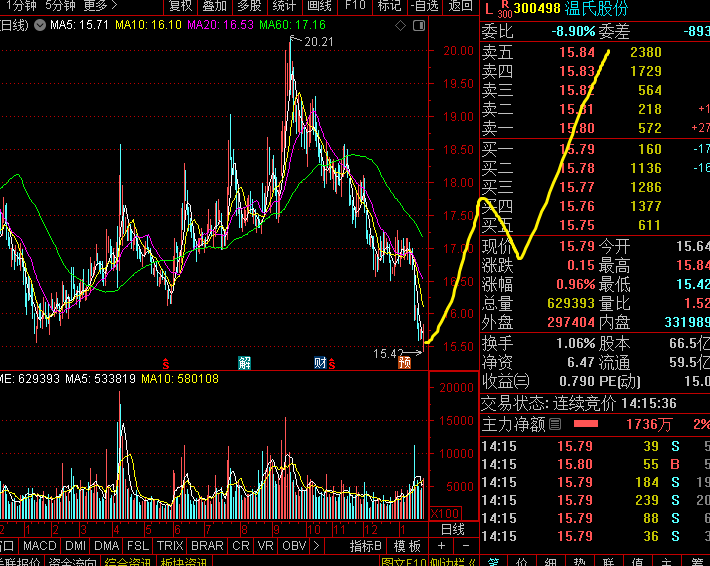710x566 pixels.
Task: Click the 交易状态 连续竞价 status line
Action: coord(579,403)
